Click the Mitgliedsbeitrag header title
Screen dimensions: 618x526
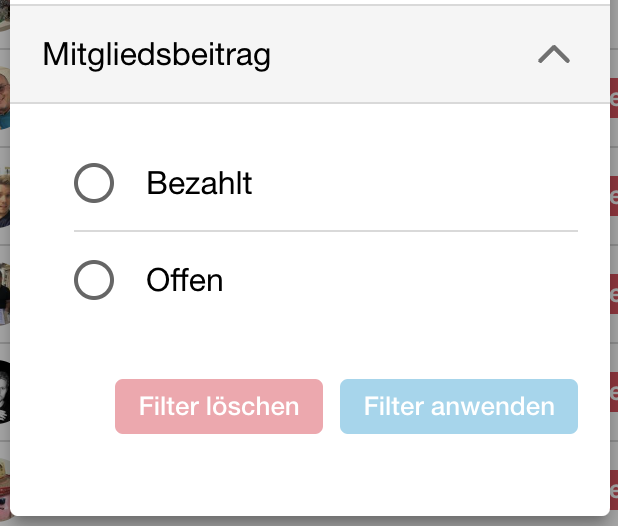(x=156, y=55)
